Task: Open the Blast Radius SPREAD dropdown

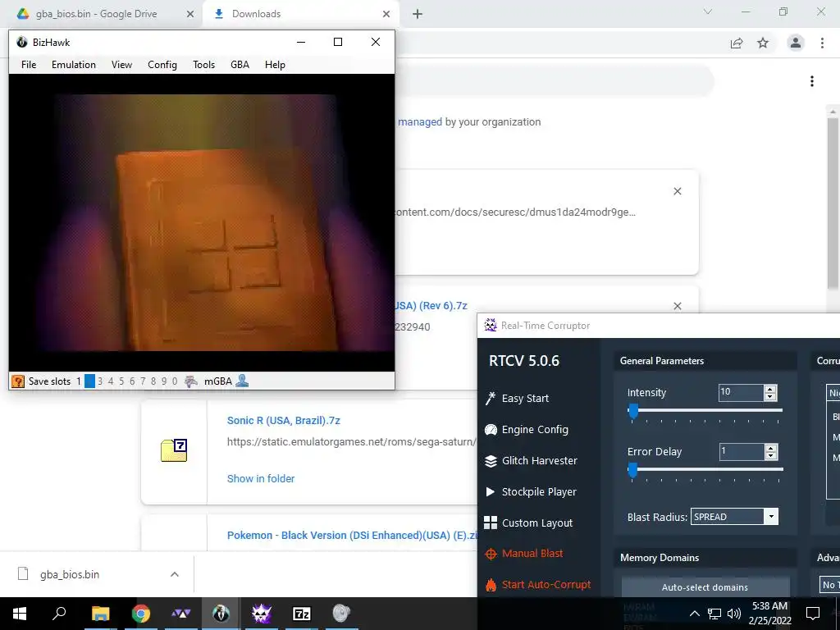Action: (734, 517)
